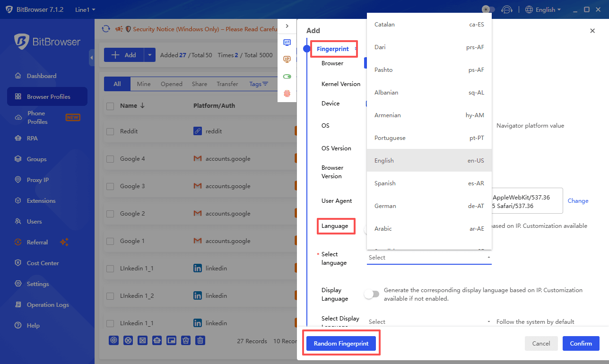The image size is (609, 364).
Task: Open the Select Display Language combo box
Action: (429, 322)
